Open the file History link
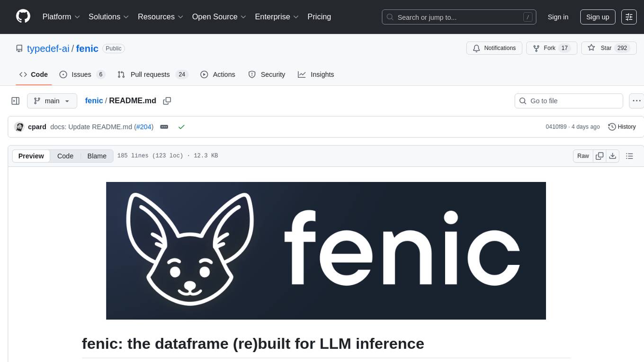Viewport: 644px width, 362px height. point(622,127)
